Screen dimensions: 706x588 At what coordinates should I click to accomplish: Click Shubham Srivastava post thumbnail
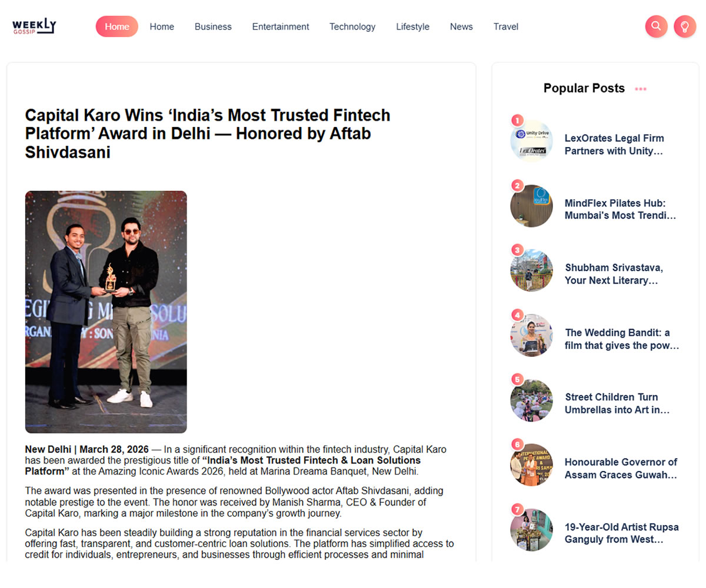click(x=531, y=270)
